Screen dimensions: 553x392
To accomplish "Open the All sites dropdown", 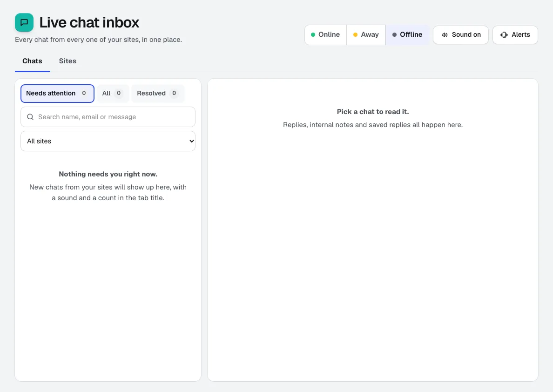I will pos(108,141).
